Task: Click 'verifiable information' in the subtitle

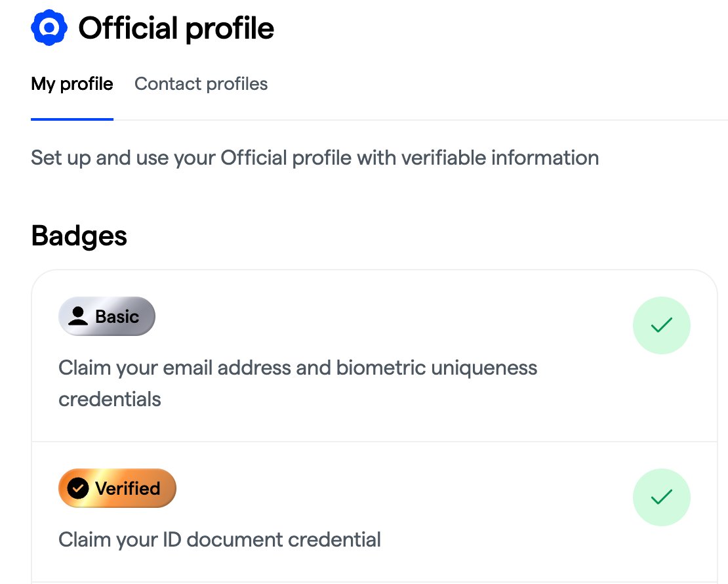Action: 500,158
